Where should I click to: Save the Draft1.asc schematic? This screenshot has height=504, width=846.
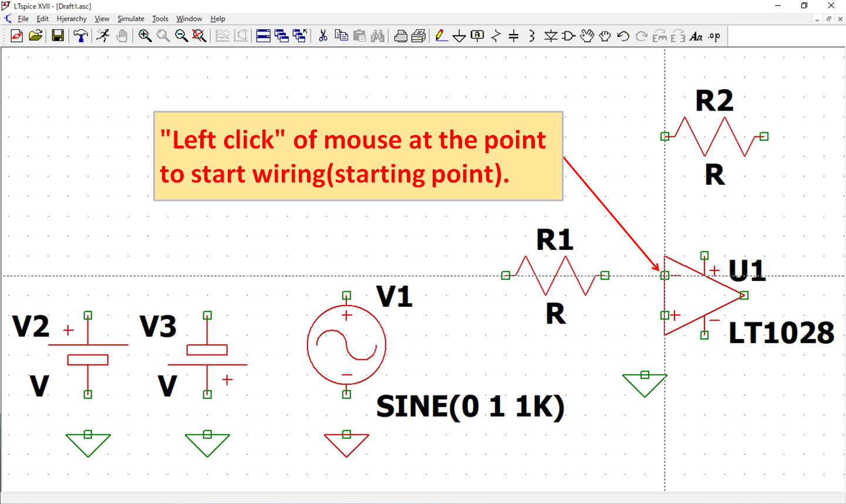click(x=57, y=36)
